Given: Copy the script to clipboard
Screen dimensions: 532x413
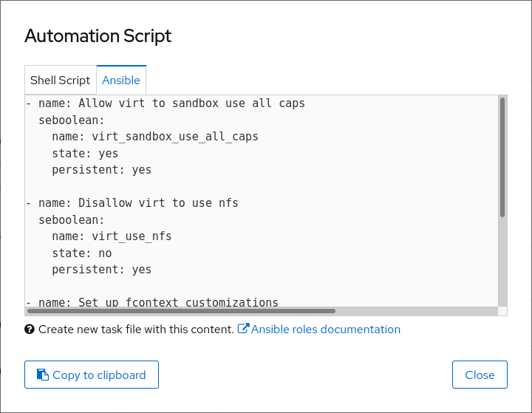Looking at the screenshot, I should [x=92, y=375].
